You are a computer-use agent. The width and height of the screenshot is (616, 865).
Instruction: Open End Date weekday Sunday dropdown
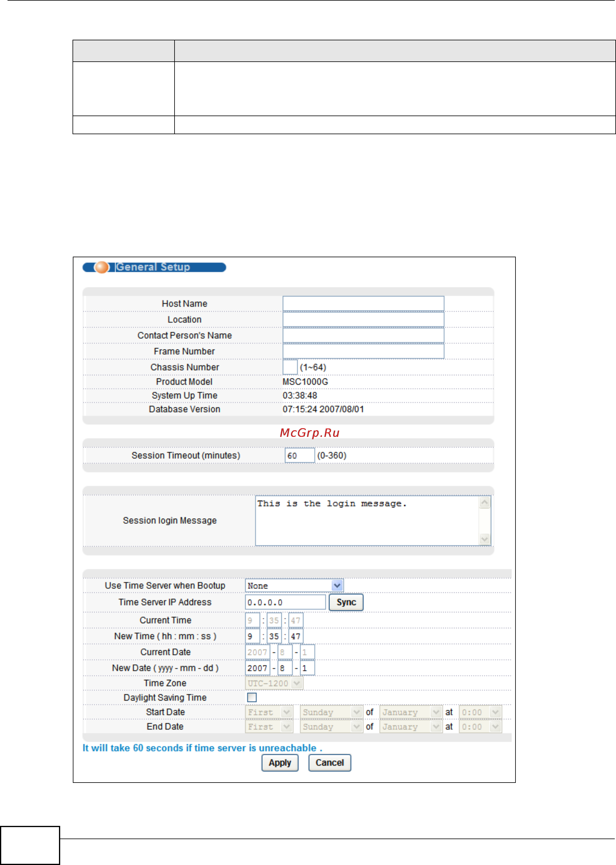[x=331, y=727]
